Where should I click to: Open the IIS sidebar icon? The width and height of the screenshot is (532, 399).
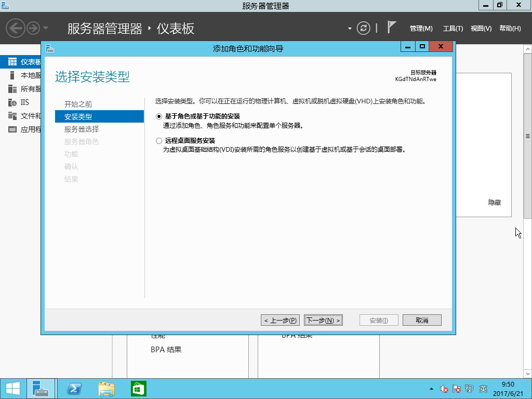pyautogui.click(x=12, y=102)
